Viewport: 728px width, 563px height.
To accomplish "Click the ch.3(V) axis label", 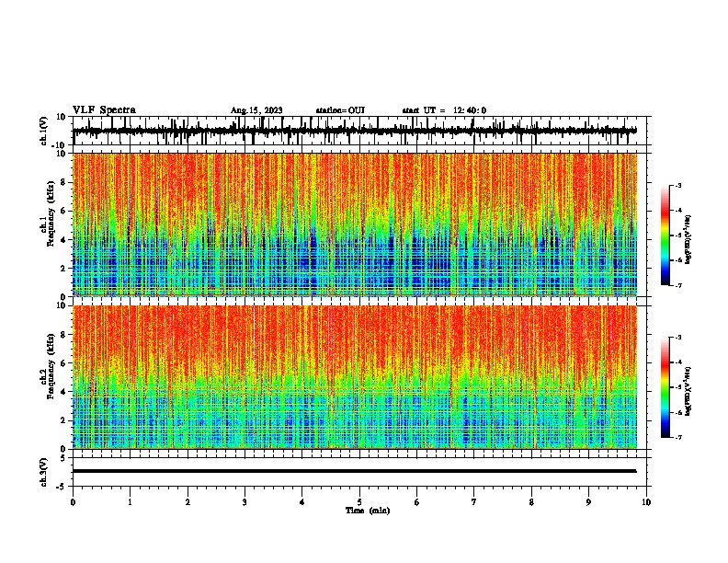I will (x=44, y=472).
